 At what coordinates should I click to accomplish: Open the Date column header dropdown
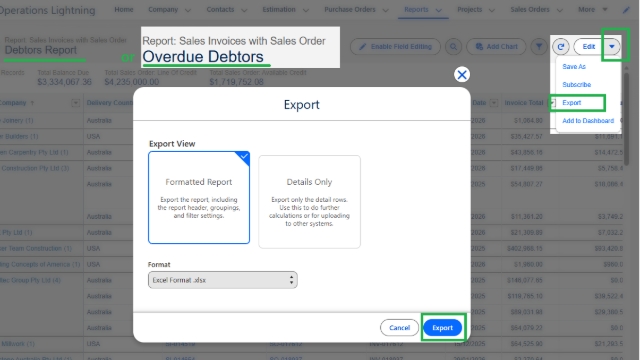pos(493,103)
